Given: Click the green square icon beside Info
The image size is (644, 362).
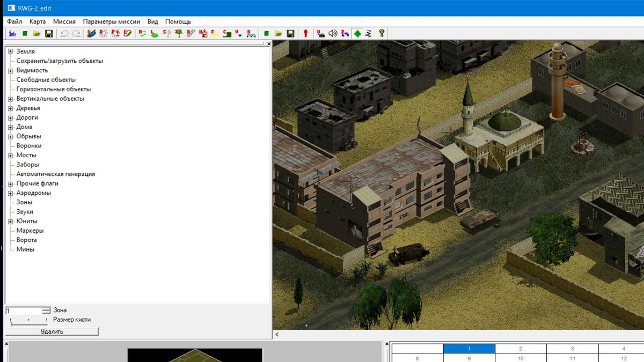Looking at the screenshot, I should pyautogui.click(x=25, y=33).
